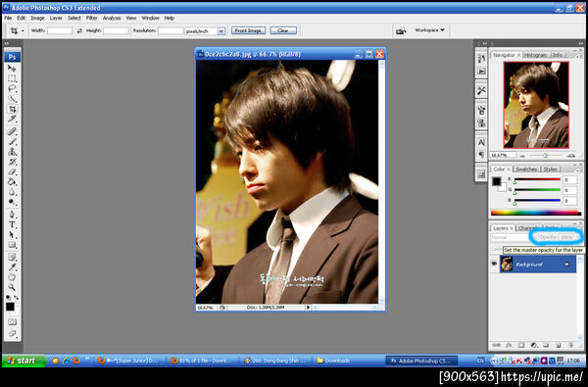Change screen mode at toolbox bottom
The width and height of the screenshot is (588, 387).
pos(12,333)
